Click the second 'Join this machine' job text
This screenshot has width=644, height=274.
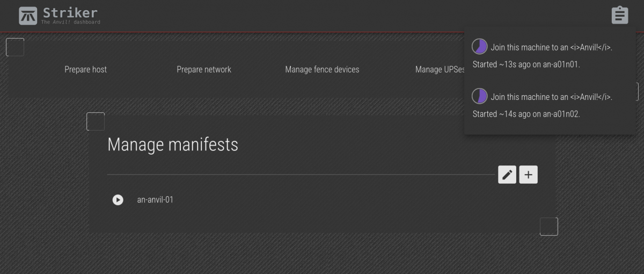tap(551, 97)
